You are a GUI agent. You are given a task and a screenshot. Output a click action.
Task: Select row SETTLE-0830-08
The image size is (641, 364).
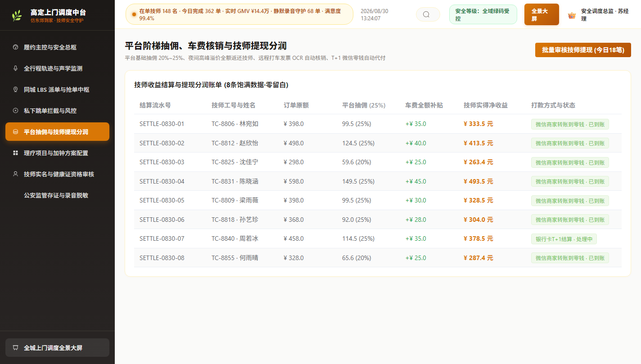pos(378,258)
